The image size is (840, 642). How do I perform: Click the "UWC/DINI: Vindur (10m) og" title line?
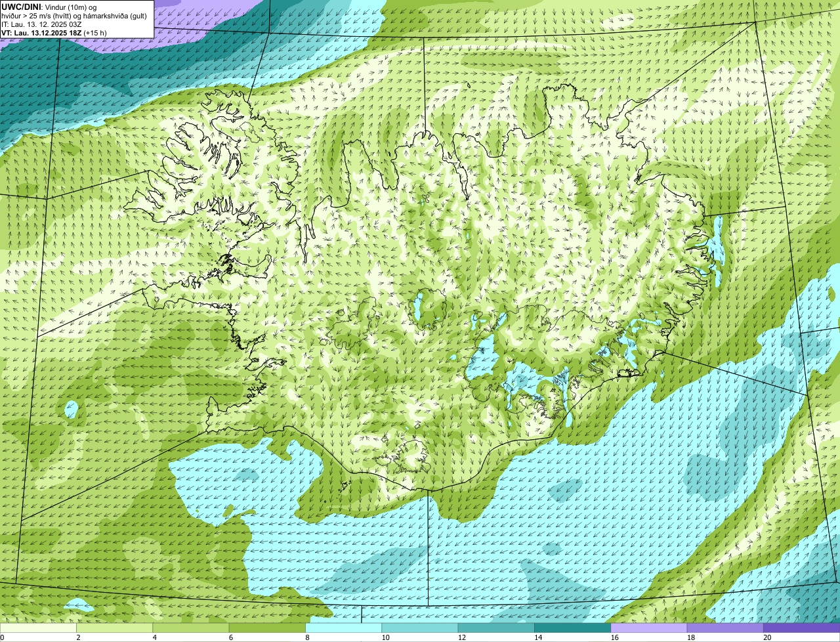click(x=49, y=7)
